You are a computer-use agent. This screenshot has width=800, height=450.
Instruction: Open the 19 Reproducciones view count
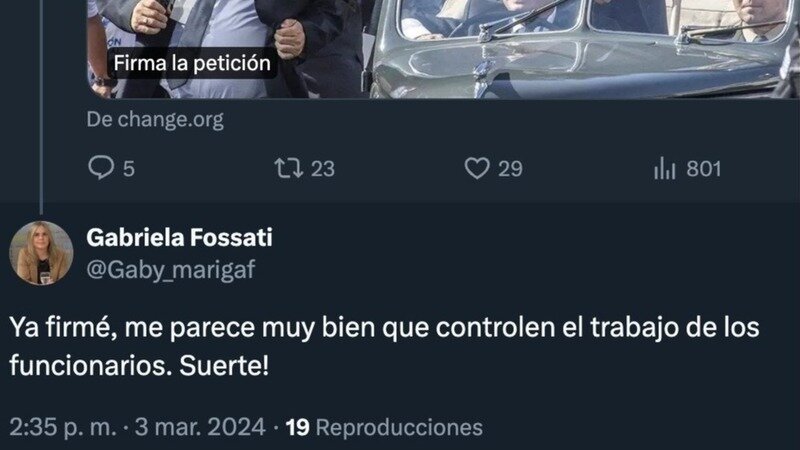pyautogui.click(x=384, y=428)
